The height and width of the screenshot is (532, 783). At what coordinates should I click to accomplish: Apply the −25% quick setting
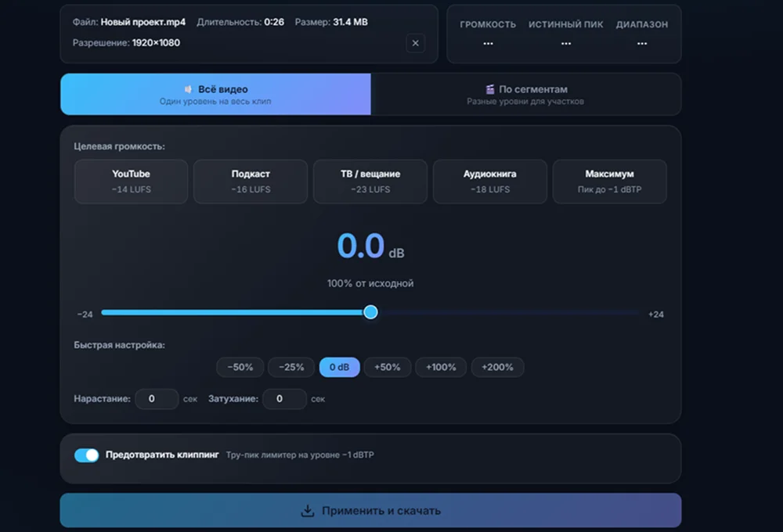pos(291,367)
